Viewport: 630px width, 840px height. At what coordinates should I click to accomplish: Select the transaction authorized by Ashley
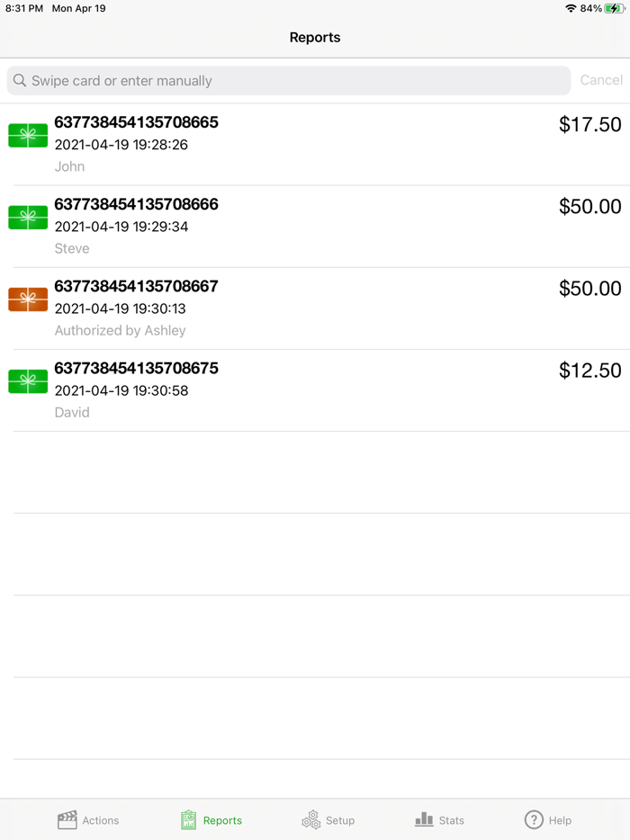coord(315,308)
